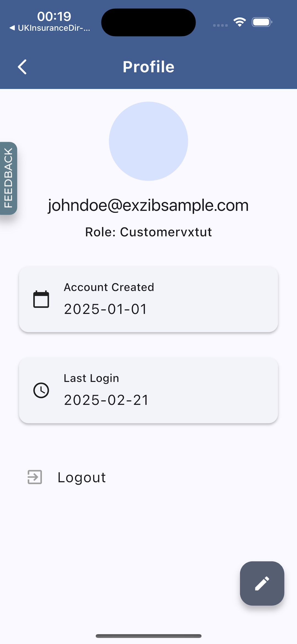The width and height of the screenshot is (297, 644).
Task: Tap the Role: Customervxtut label
Action: tap(148, 232)
